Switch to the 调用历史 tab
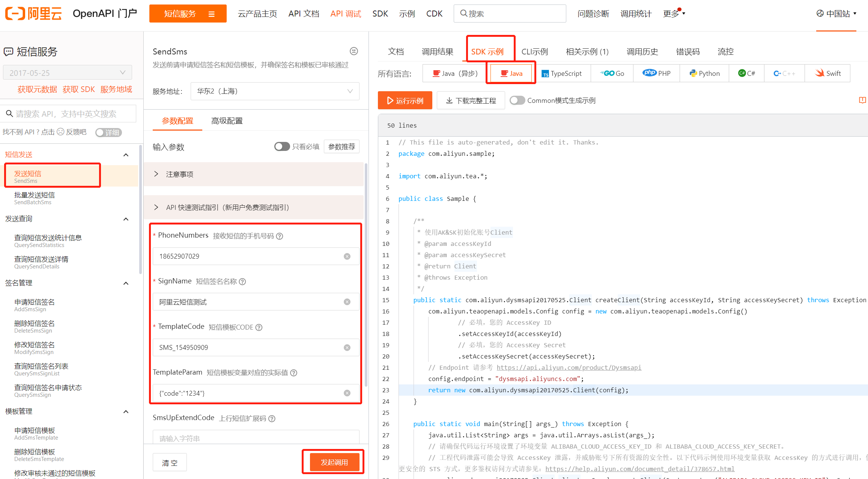This screenshot has width=868, height=479. coord(642,51)
